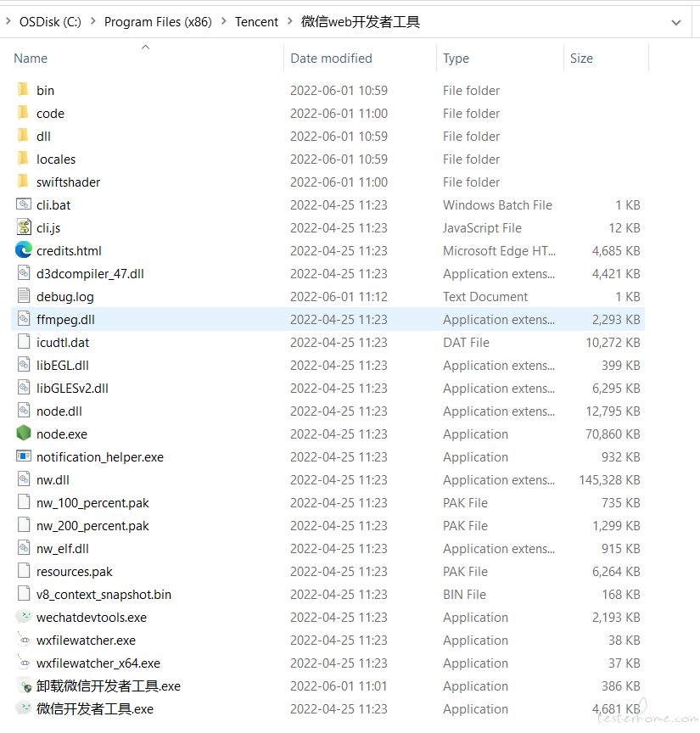Viewport: 700px width, 733px height.
Task: Sort files by Name column
Action: tap(31, 59)
